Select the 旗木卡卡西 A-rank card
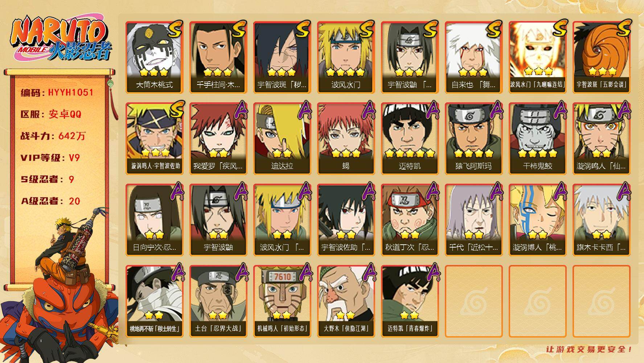Image resolution: width=644 pixels, height=363 pixels. click(602, 220)
